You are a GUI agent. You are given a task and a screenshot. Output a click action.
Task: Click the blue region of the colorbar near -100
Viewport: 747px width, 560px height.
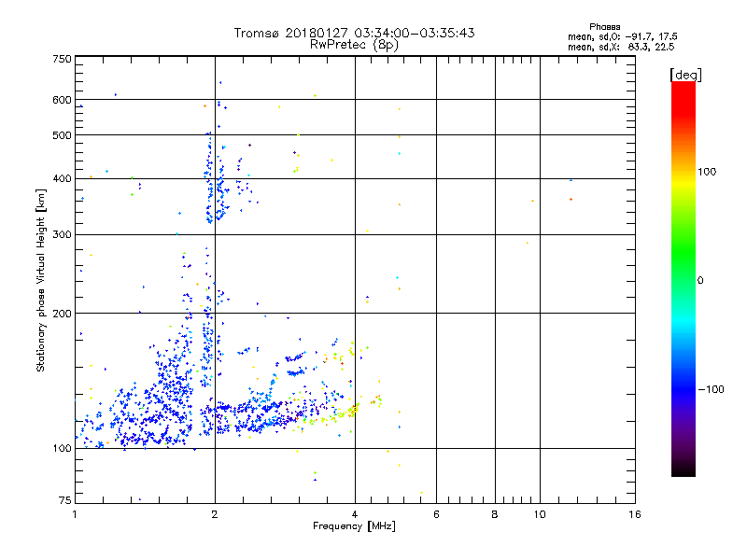pyautogui.click(x=684, y=388)
